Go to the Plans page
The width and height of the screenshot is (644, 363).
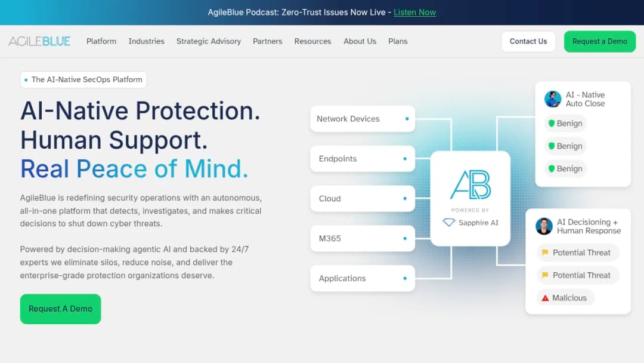click(398, 41)
